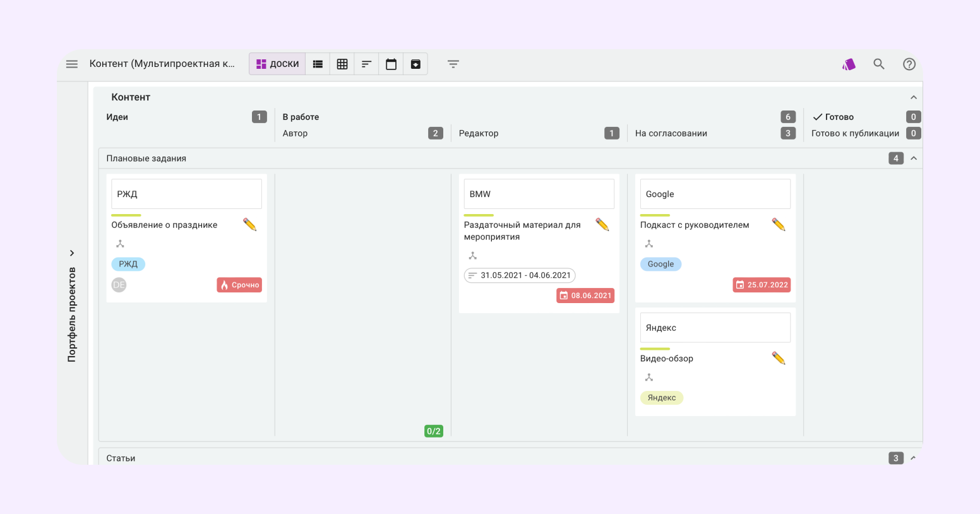Image resolution: width=980 pixels, height=514 pixels.
Task: Click the Яндекс project header box
Action: [x=715, y=328]
